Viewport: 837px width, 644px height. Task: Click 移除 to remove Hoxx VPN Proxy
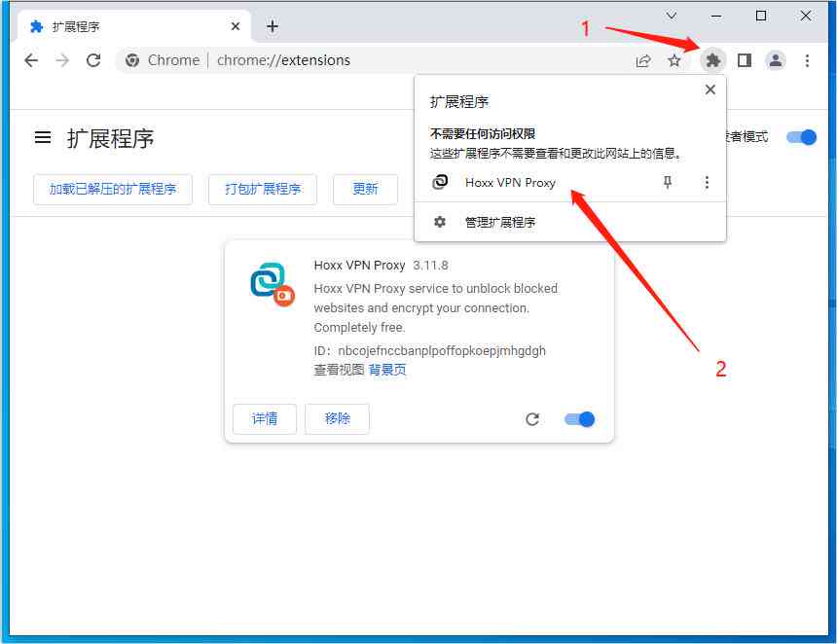(x=337, y=419)
